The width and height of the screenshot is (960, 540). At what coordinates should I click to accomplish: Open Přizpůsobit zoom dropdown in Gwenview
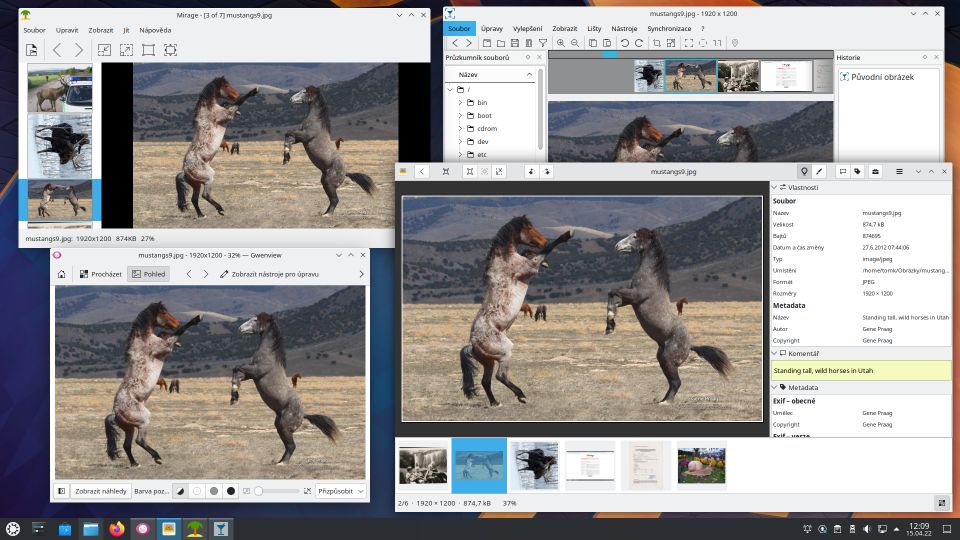point(340,491)
